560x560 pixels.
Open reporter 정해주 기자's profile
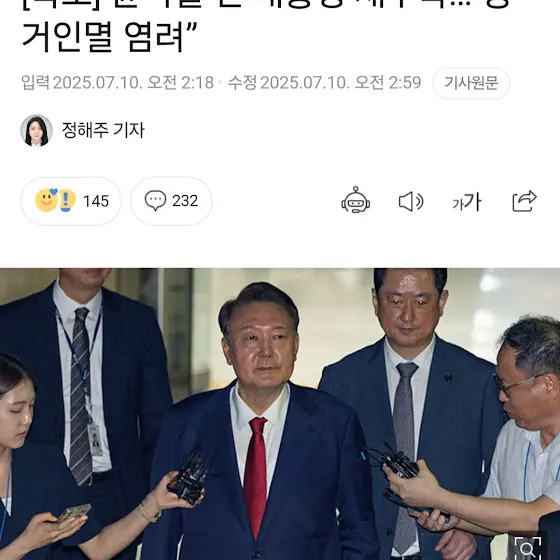103,130
